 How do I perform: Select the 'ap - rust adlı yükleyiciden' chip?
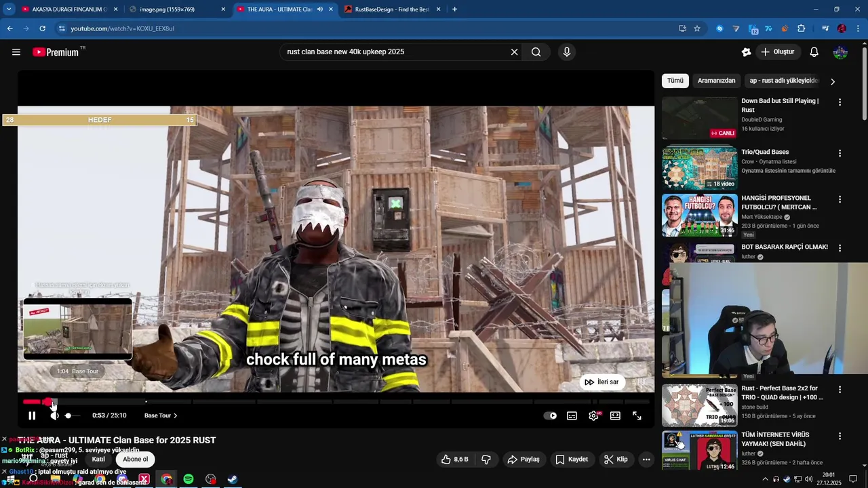[783, 81]
